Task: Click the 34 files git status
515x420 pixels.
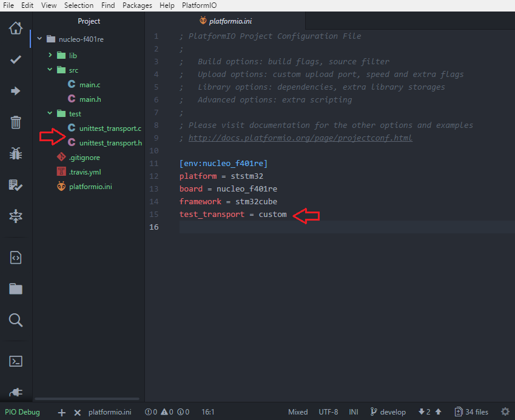Action: (x=471, y=412)
